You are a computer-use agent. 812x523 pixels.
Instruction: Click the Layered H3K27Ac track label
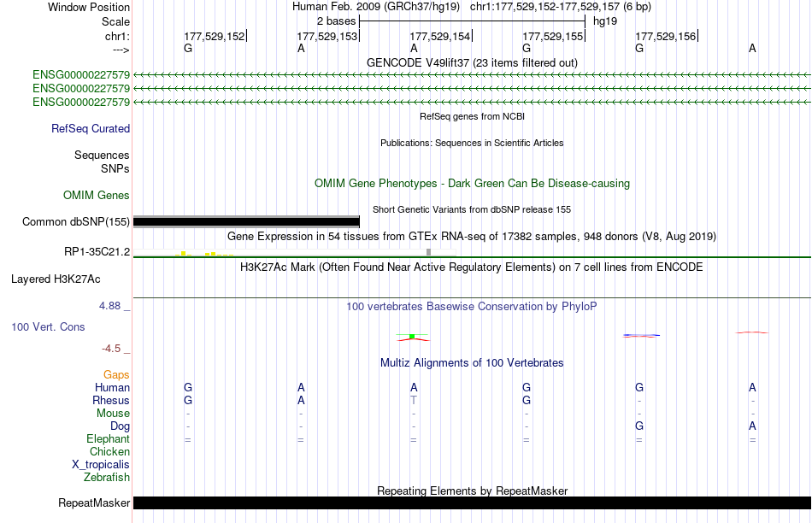tap(56, 279)
